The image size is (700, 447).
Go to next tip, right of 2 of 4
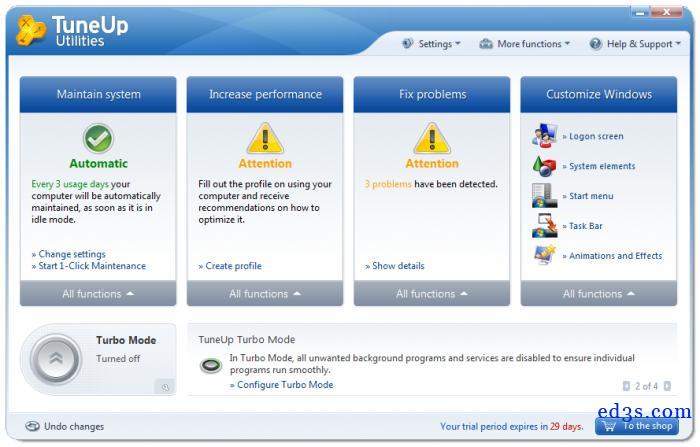(x=667, y=386)
